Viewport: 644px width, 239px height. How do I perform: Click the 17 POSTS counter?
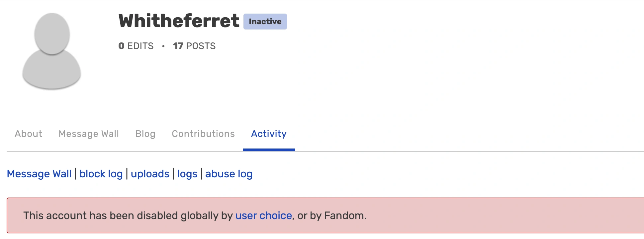(194, 46)
